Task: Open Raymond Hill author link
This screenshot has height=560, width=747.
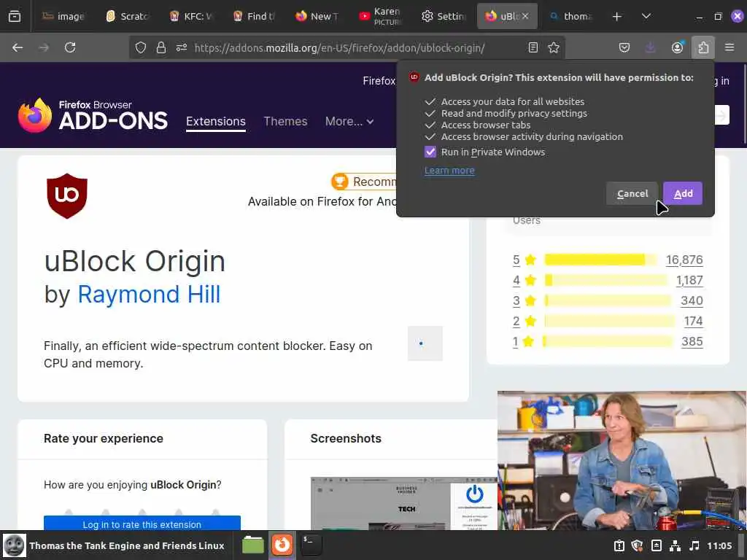Action: (149, 295)
